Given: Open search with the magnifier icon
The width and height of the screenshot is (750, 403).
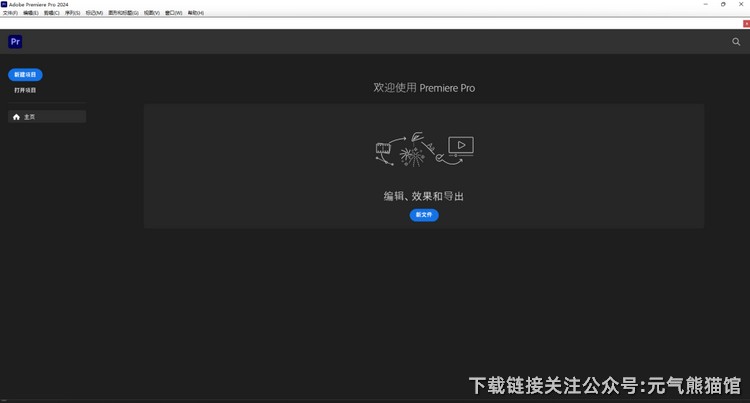Looking at the screenshot, I should pos(737,42).
